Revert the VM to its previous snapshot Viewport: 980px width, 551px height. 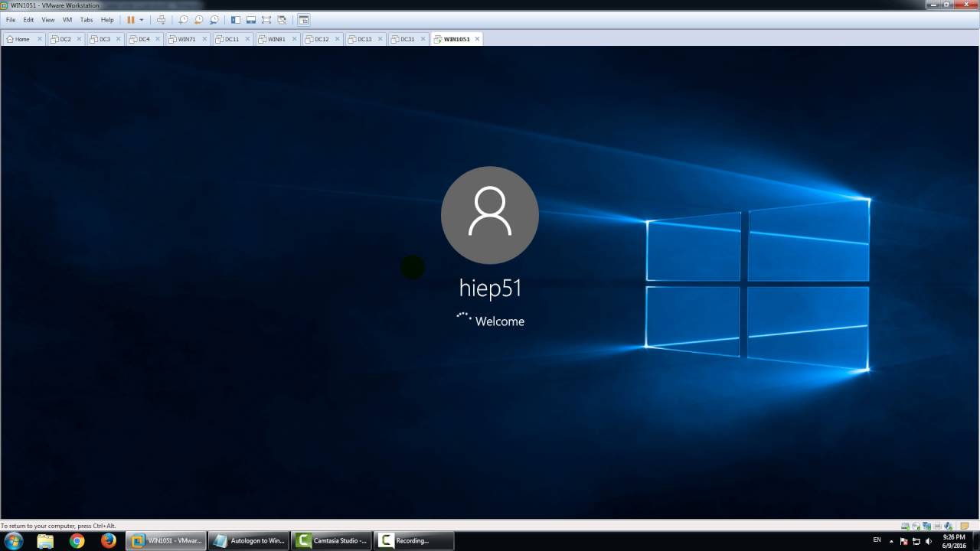point(198,20)
